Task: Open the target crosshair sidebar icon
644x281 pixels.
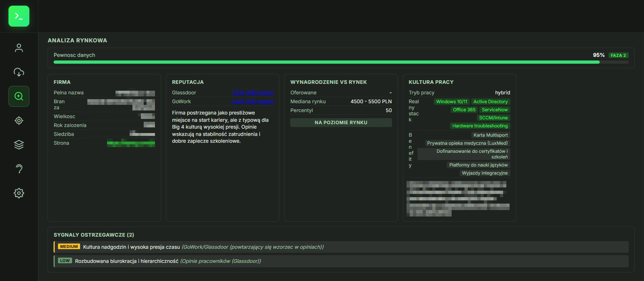Action: 19,121
